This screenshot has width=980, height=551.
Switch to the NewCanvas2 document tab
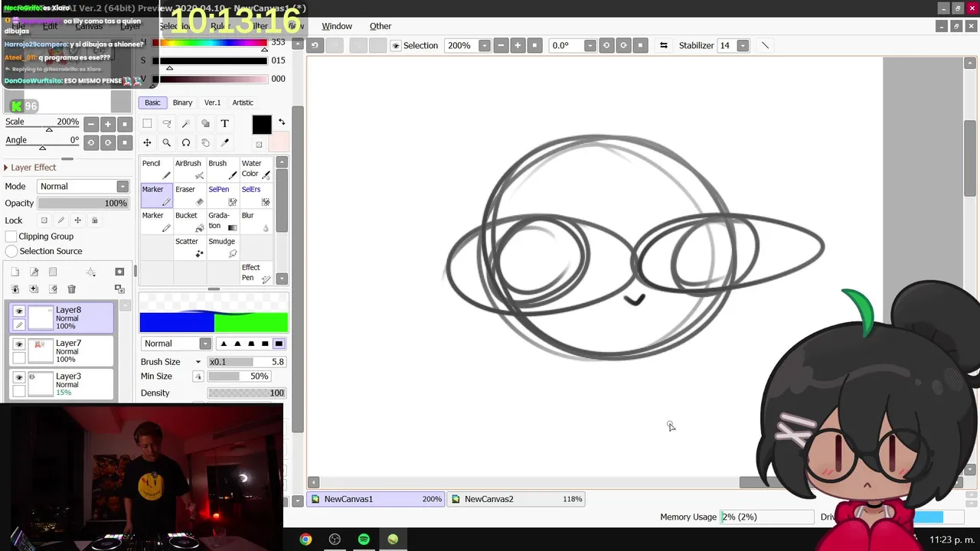point(517,499)
